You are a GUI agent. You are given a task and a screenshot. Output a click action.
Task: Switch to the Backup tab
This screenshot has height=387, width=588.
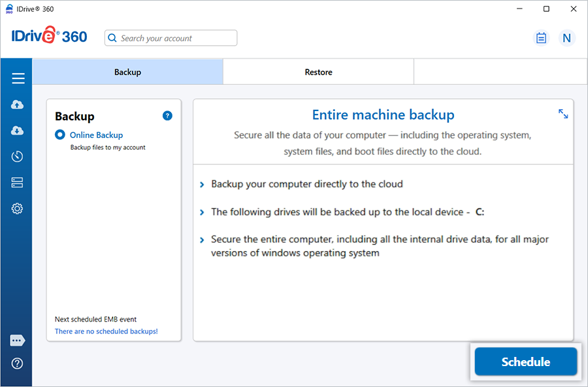[x=127, y=72]
